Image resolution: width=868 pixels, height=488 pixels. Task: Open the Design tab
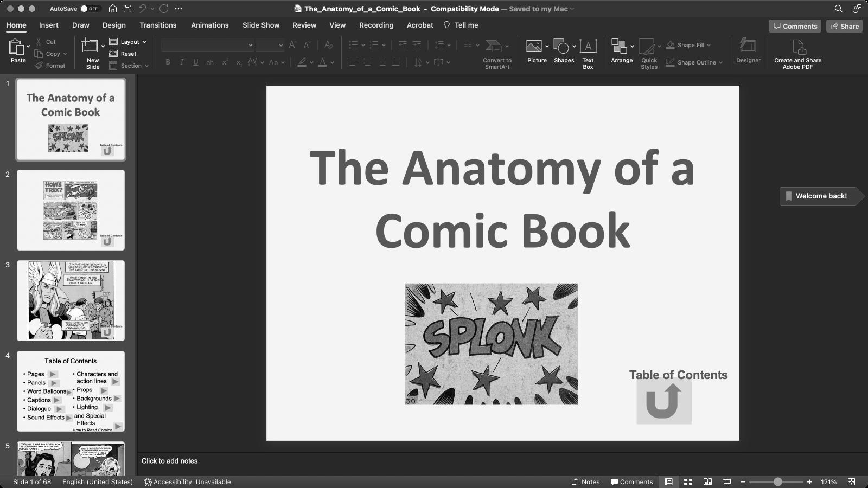pyautogui.click(x=114, y=25)
